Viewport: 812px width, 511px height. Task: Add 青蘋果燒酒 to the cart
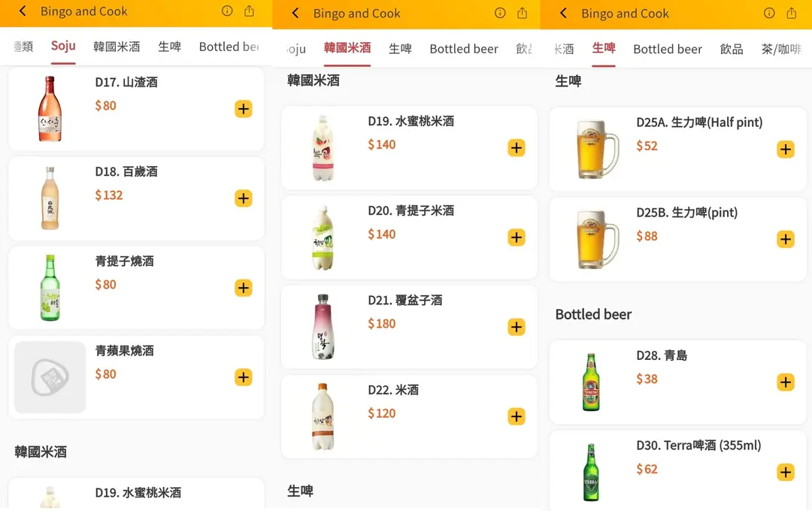point(243,377)
